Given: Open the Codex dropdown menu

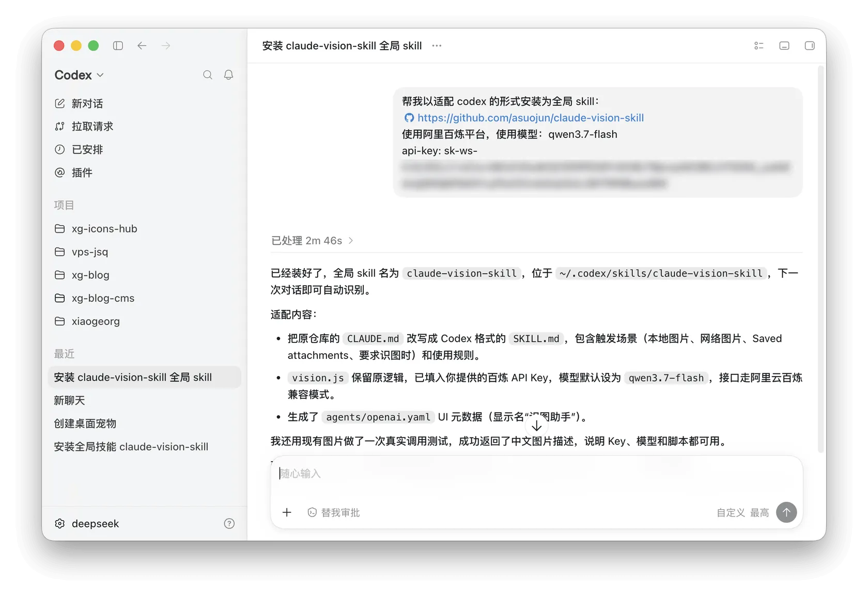Looking at the screenshot, I should coord(79,75).
